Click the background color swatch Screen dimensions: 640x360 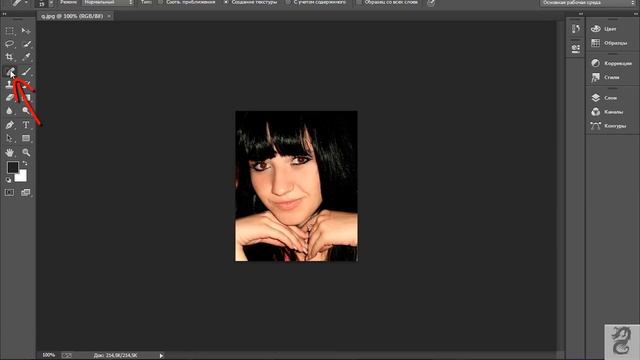click(x=22, y=177)
